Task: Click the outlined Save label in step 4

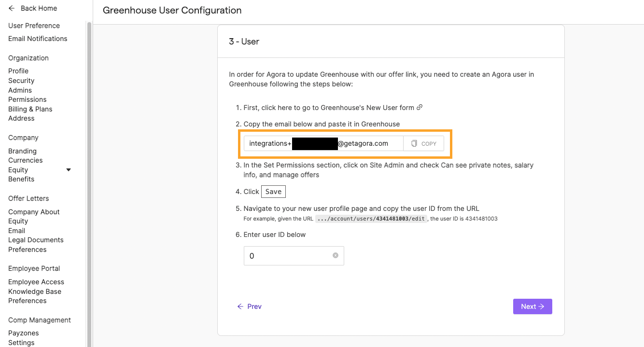Action: click(273, 192)
